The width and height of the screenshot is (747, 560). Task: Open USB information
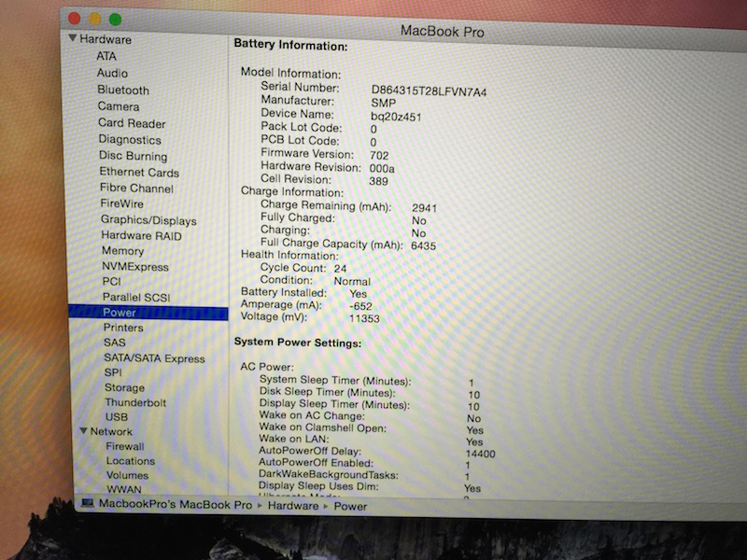tap(116, 416)
